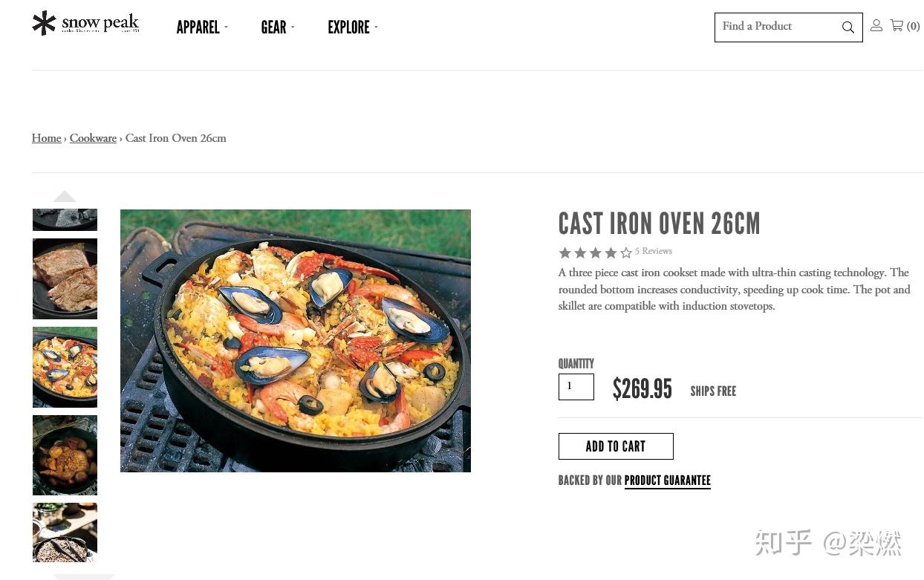924x580 pixels.
Task: Click the star rating icons
Action: 595,252
